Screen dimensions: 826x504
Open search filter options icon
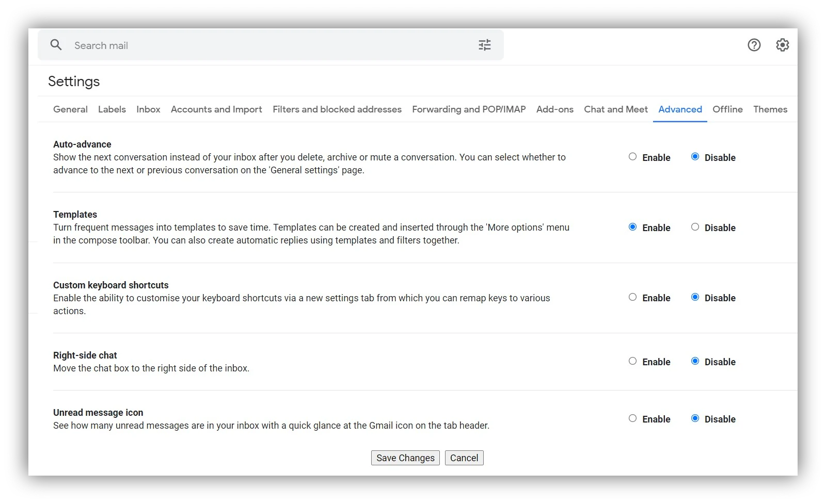click(x=484, y=45)
